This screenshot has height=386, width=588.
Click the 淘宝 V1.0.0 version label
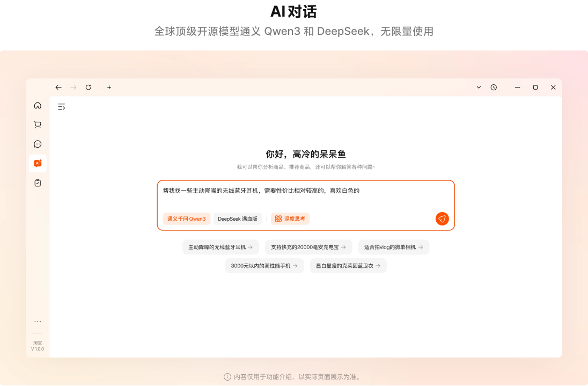[x=38, y=346]
